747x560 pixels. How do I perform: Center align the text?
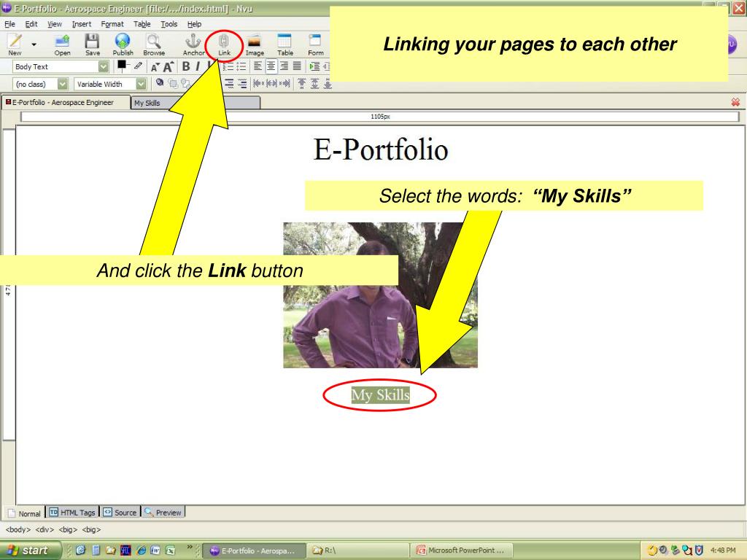tap(271, 66)
